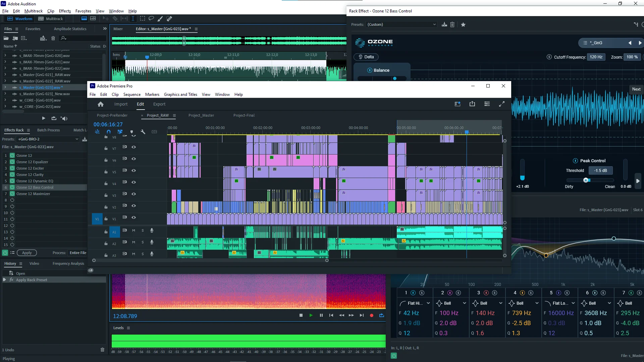Open the Process Entire File dropdown
The height and width of the screenshot is (362, 644).
78,253
